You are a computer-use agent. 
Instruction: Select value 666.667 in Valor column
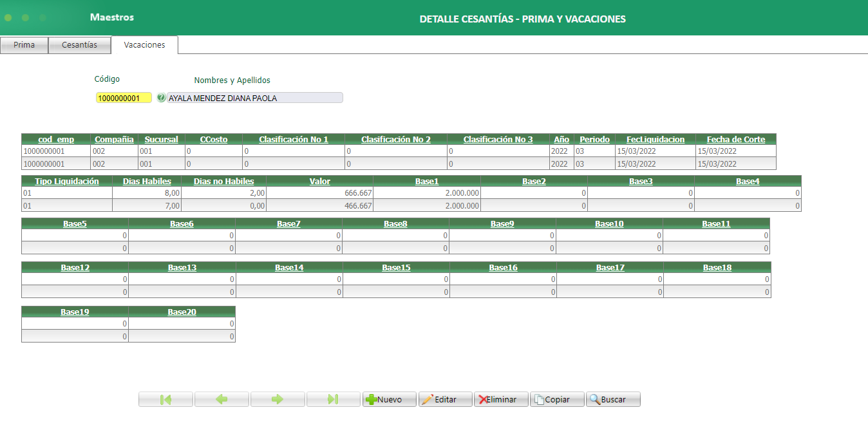358,193
